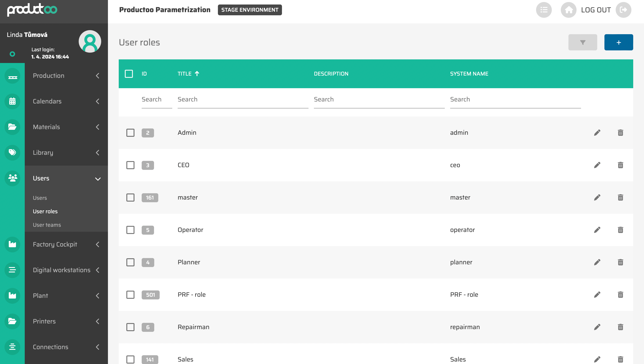The image size is (644, 364).
Task: Click the System Name search field
Action: coord(515,100)
